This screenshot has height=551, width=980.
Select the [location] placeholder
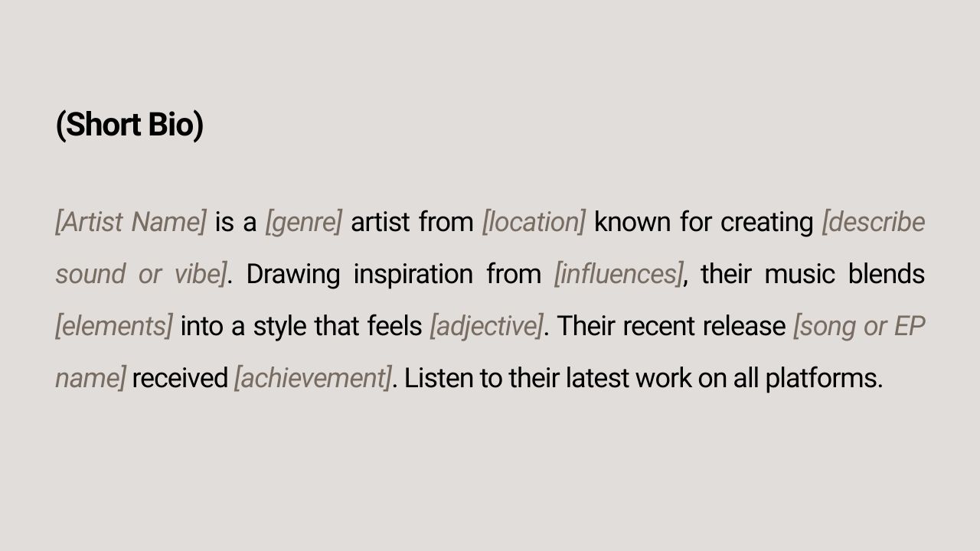coord(534,222)
